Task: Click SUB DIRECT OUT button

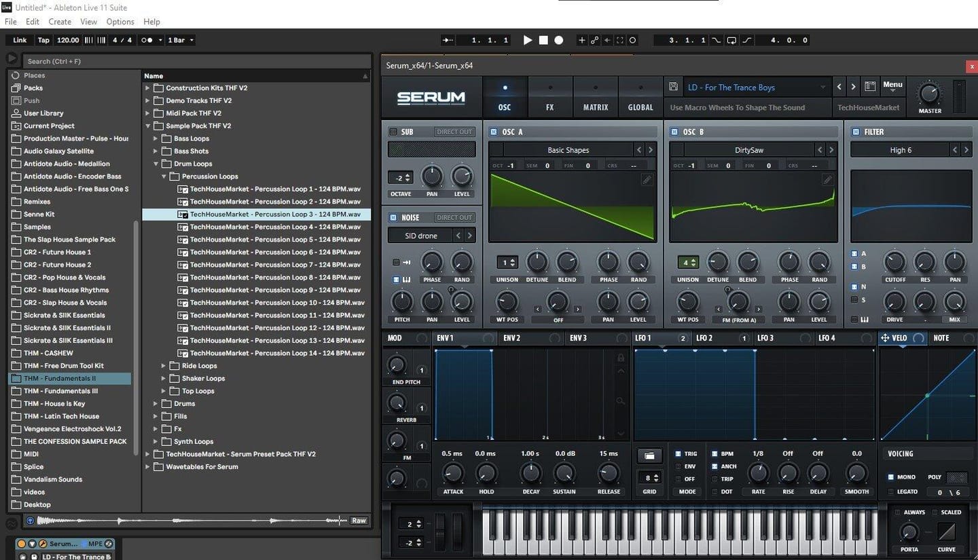Action: tap(455, 132)
